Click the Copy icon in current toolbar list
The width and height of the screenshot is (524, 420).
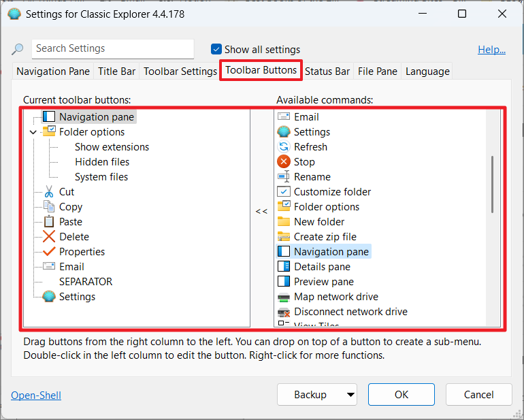coord(49,207)
